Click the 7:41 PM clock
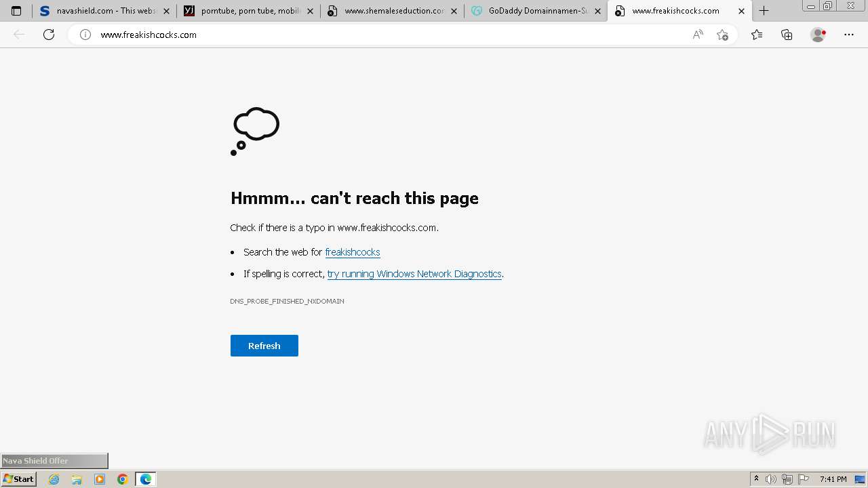 (833, 479)
